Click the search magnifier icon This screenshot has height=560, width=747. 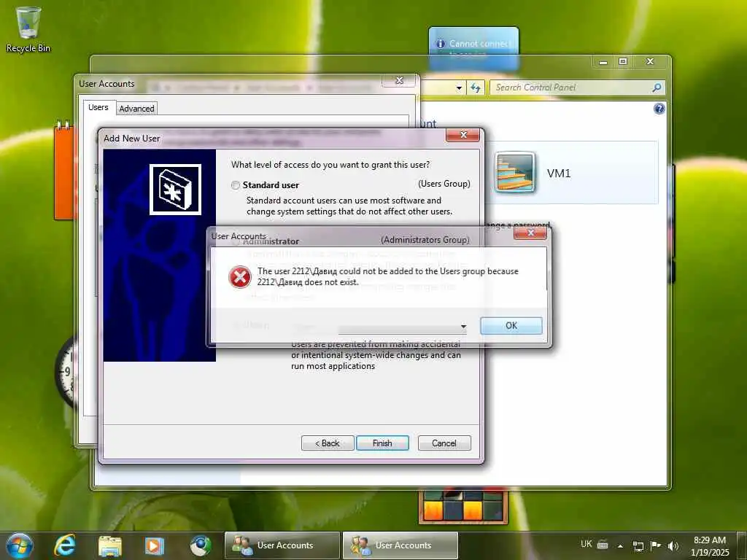[657, 87]
